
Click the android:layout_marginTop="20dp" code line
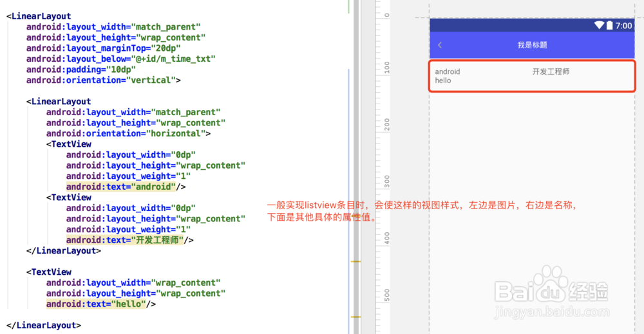tap(104, 48)
